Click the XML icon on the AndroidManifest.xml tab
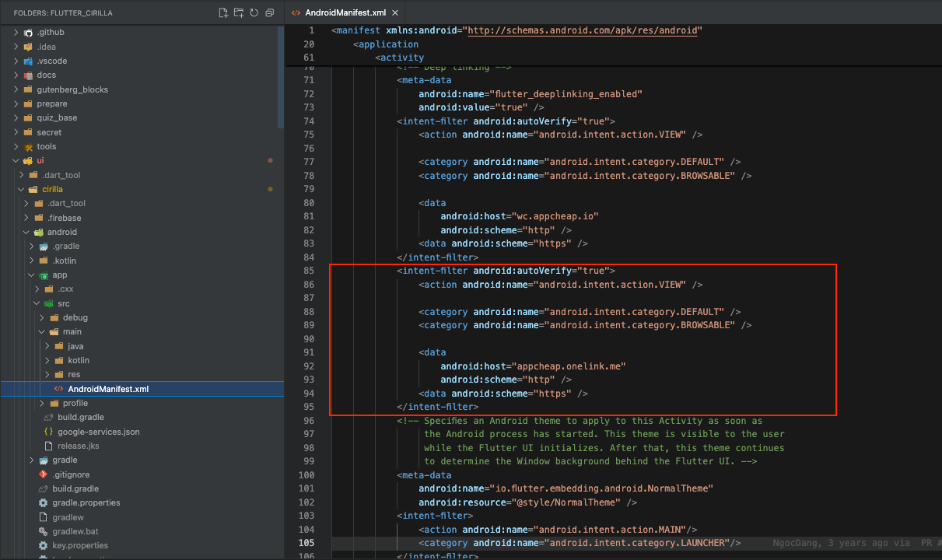The height and width of the screenshot is (560, 942). pos(296,13)
